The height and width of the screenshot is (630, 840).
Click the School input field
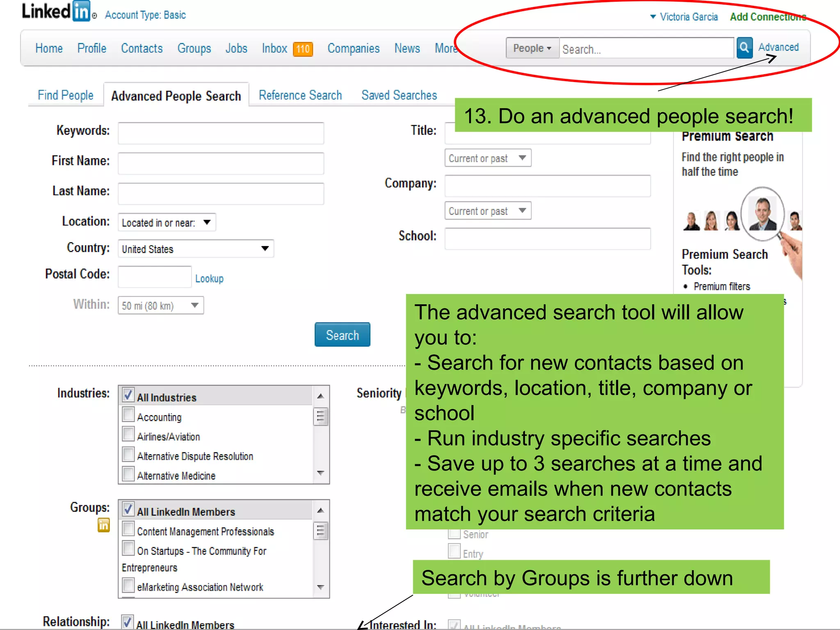coord(548,239)
